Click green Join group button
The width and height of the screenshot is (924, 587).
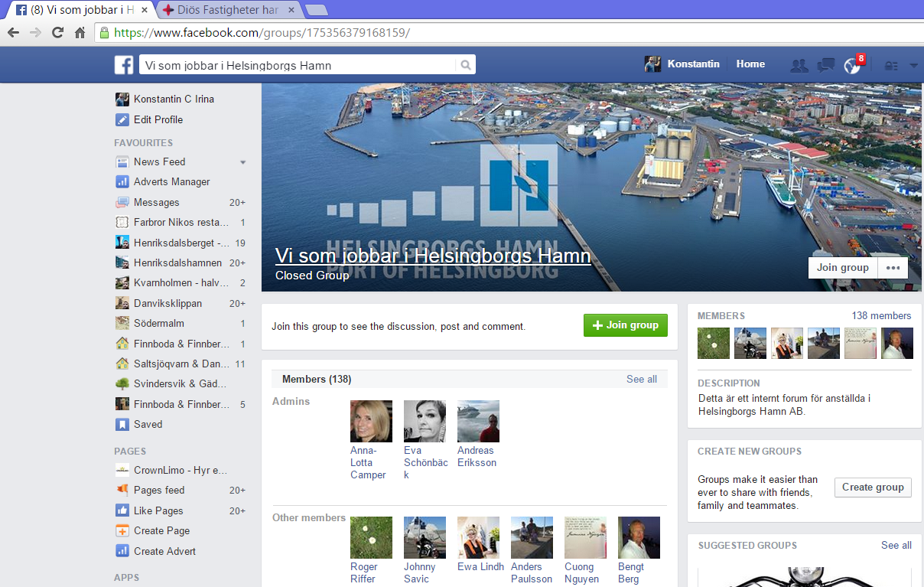tap(625, 325)
